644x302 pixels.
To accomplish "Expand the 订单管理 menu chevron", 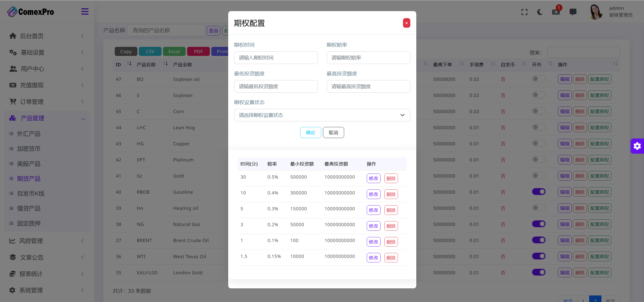I will [x=83, y=102].
